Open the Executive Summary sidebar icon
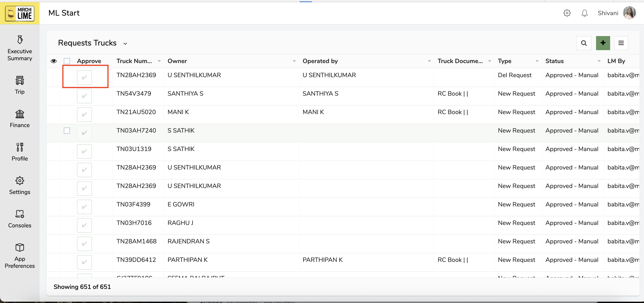 pyautogui.click(x=20, y=40)
